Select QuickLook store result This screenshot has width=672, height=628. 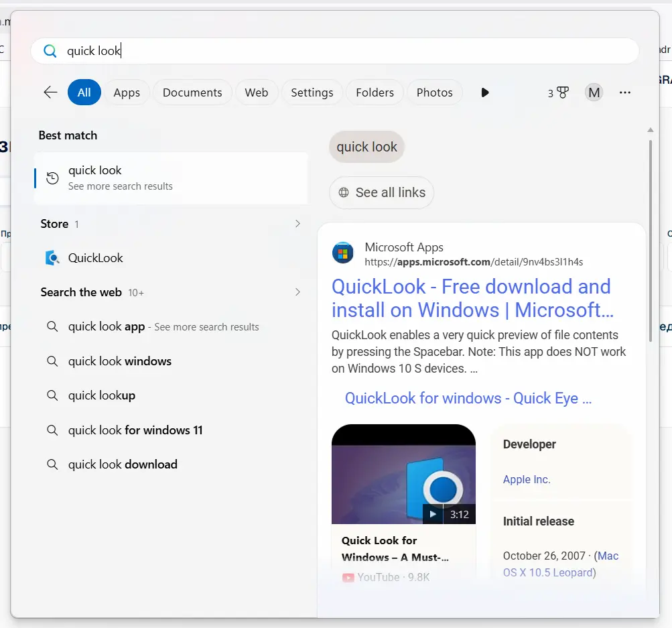pyautogui.click(x=171, y=257)
